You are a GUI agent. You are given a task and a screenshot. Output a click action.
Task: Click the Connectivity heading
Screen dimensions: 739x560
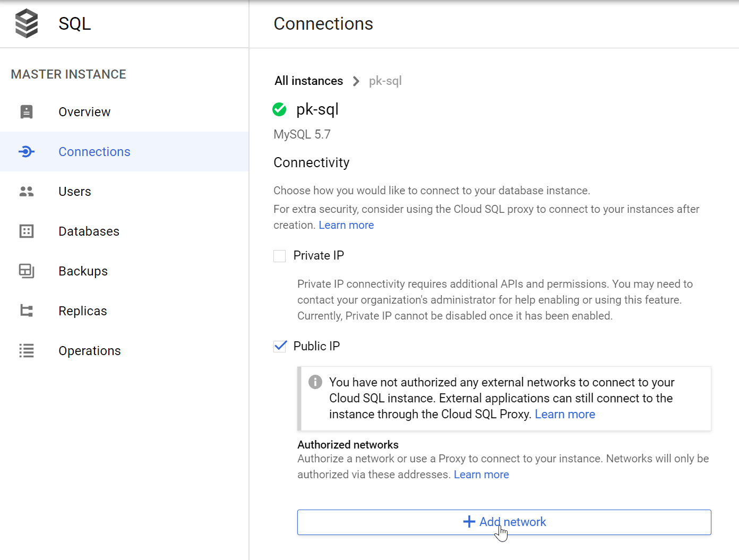point(311,162)
